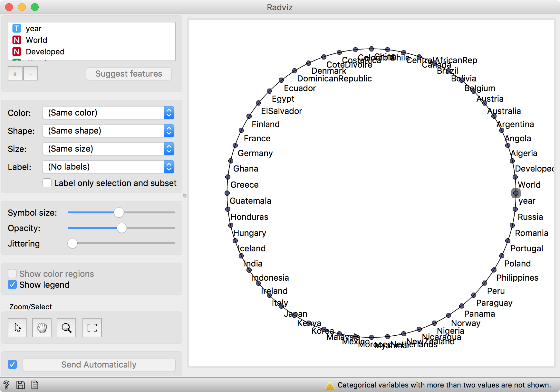Click the Guatemala anchor label

click(x=250, y=201)
